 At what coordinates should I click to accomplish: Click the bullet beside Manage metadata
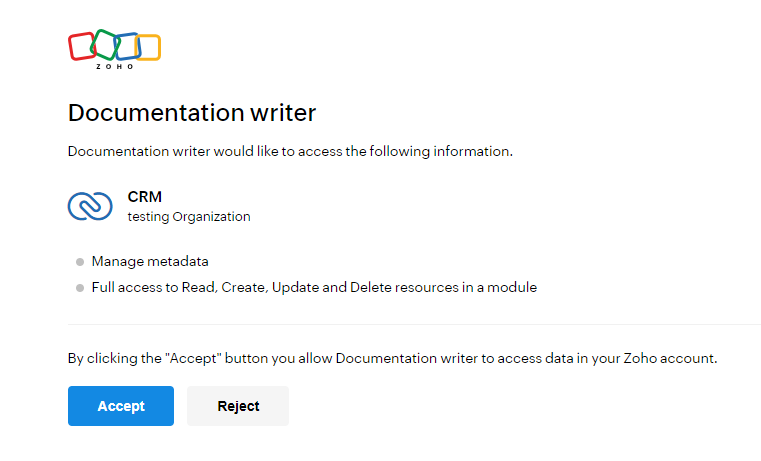point(80,262)
